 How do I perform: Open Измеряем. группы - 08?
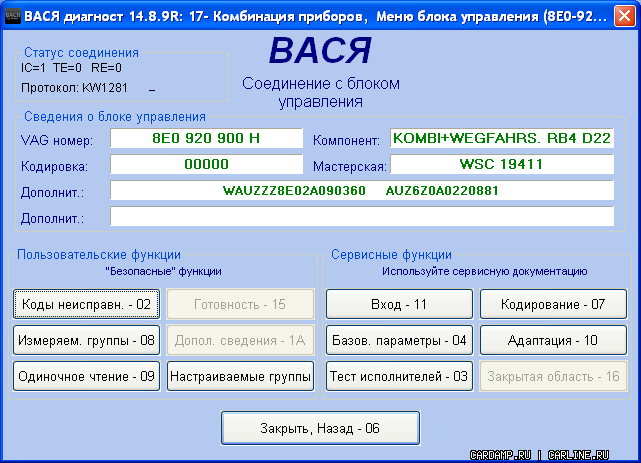tap(86, 340)
